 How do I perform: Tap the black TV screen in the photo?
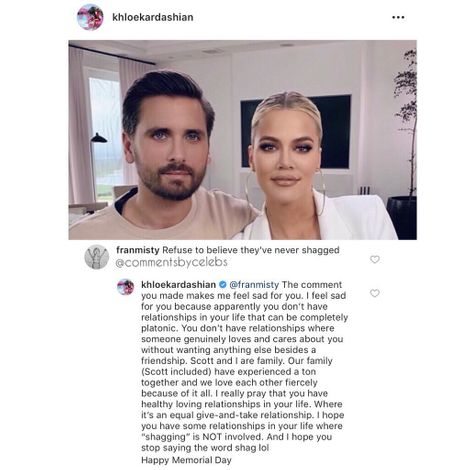tap(296, 132)
